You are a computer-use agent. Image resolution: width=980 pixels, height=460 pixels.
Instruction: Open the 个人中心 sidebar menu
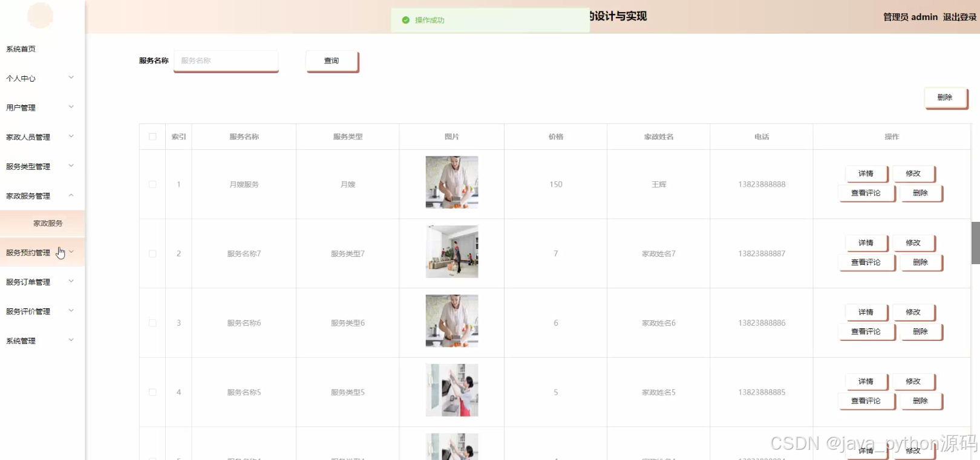[42, 79]
